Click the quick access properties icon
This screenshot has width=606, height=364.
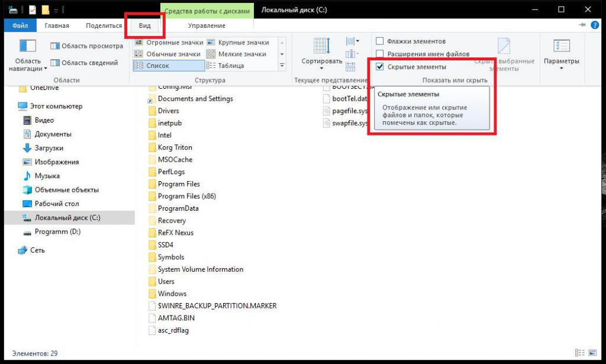(x=33, y=9)
